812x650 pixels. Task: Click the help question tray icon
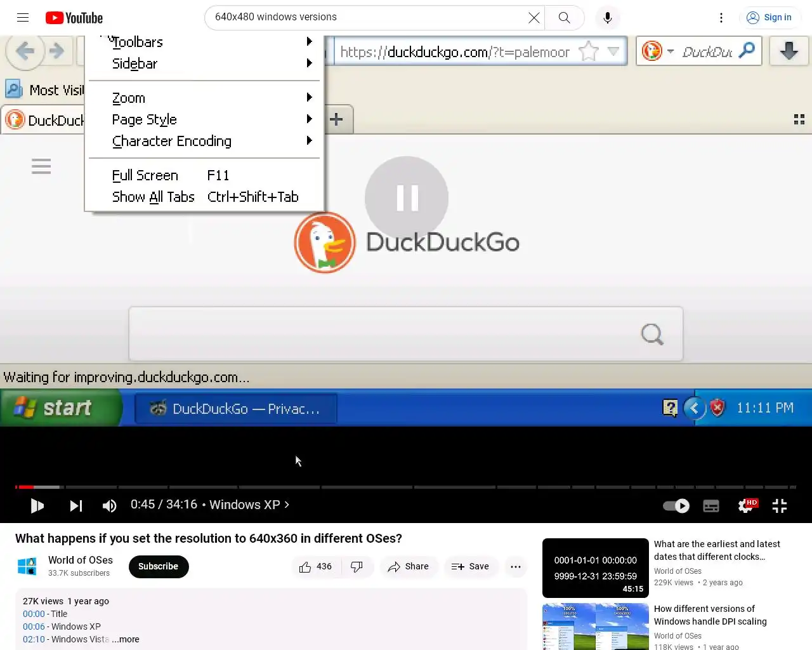(670, 408)
